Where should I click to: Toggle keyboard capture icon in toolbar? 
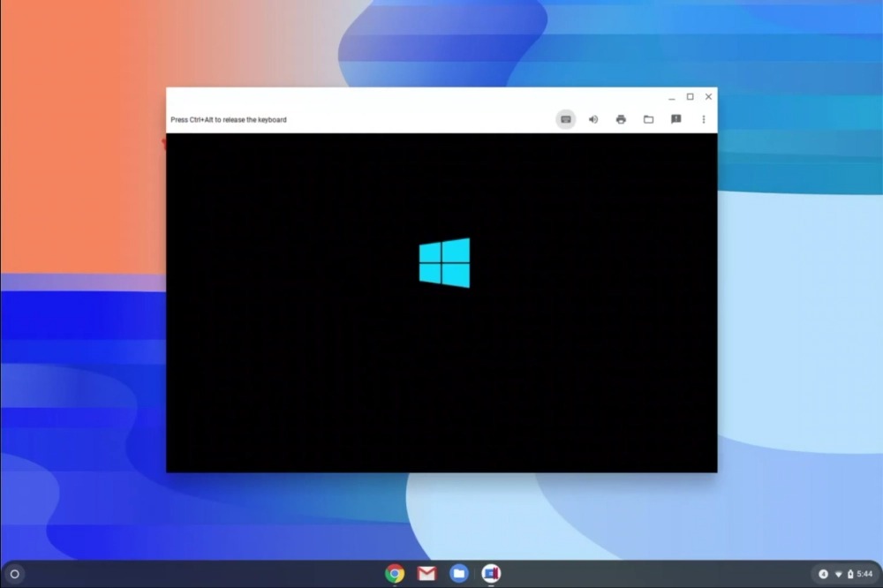(566, 119)
